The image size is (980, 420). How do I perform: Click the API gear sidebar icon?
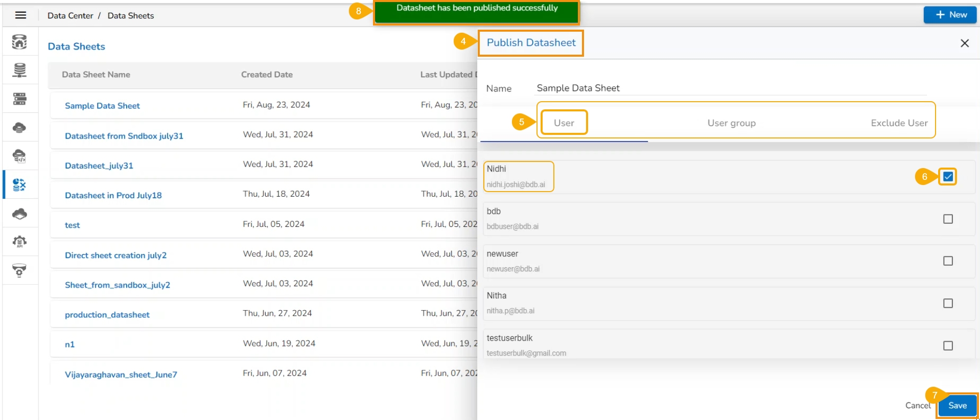(x=19, y=242)
